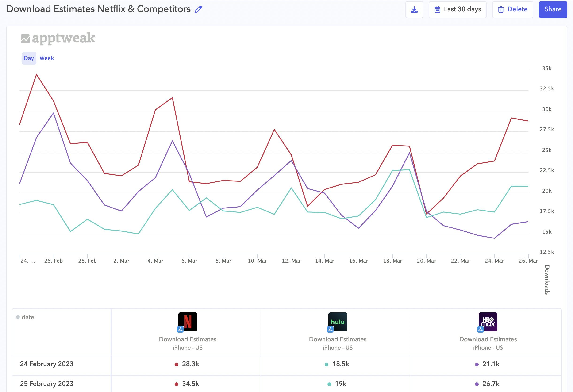Click the HBO Max app icon
573x392 pixels.
(488, 322)
